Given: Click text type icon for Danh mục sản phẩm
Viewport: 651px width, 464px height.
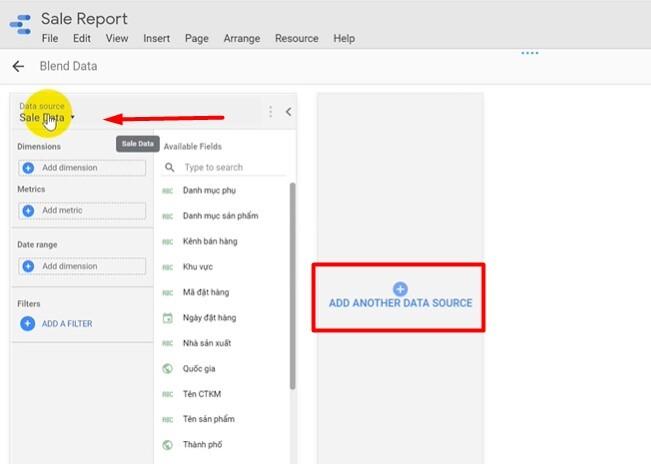Looking at the screenshot, I should coord(168,216).
